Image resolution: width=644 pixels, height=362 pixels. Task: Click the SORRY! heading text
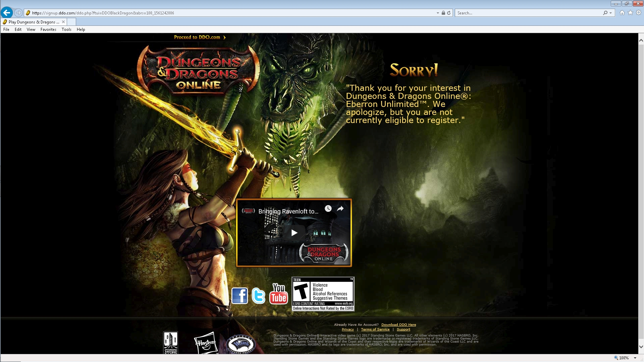[x=414, y=70]
